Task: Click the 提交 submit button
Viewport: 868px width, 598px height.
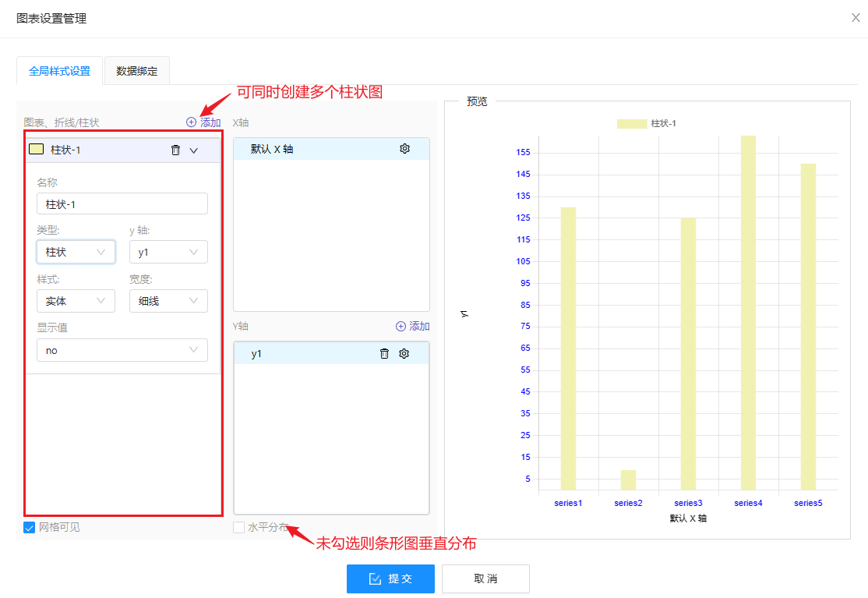Action: click(390, 579)
